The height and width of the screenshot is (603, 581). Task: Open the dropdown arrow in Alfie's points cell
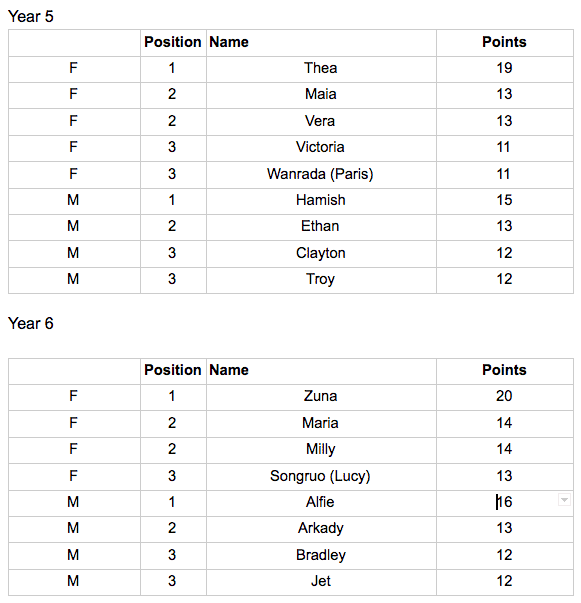(564, 500)
